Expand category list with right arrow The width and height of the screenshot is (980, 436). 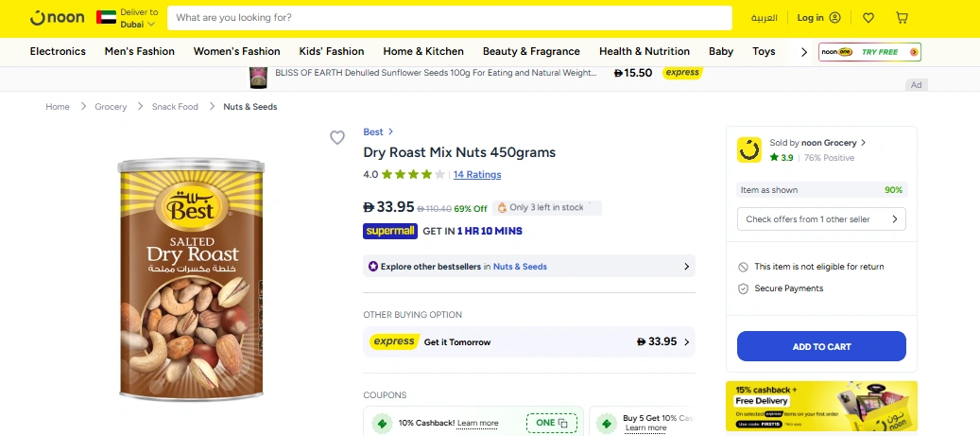pos(804,51)
